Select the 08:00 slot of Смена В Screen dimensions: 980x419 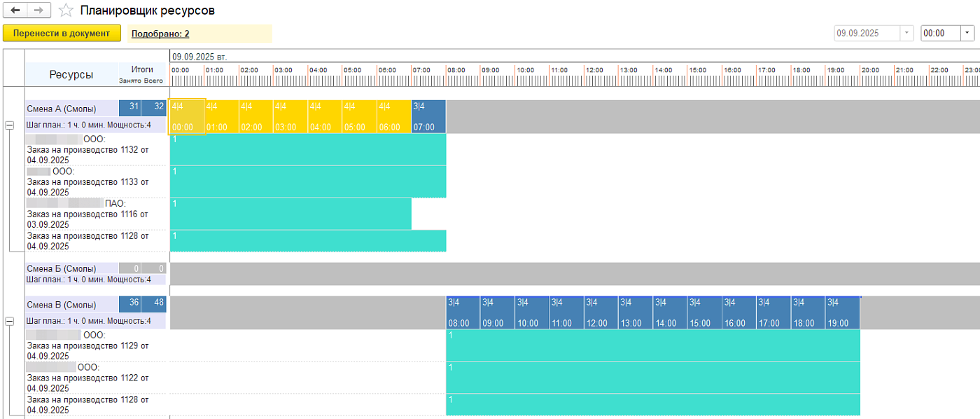(x=463, y=312)
